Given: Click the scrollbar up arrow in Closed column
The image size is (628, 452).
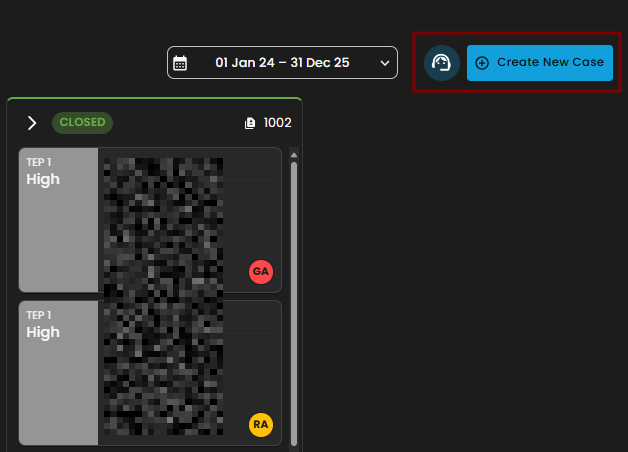Looking at the screenshot, I should tap(294, 154).
